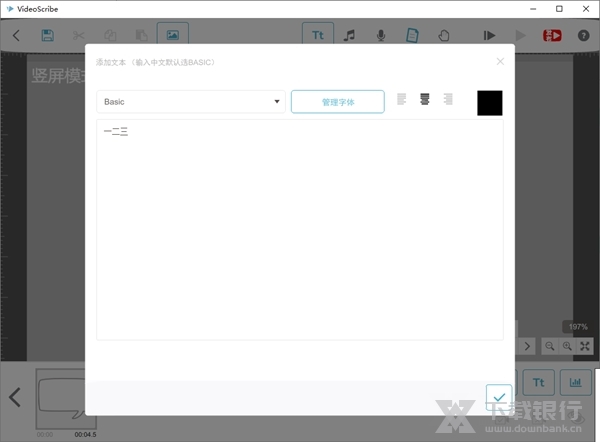Select the speech bubble timeline thumbnail

65,399
